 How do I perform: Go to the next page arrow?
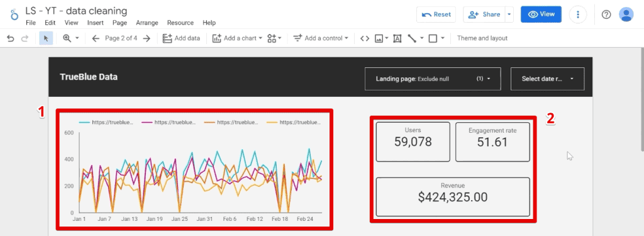[x=147, y=38]
